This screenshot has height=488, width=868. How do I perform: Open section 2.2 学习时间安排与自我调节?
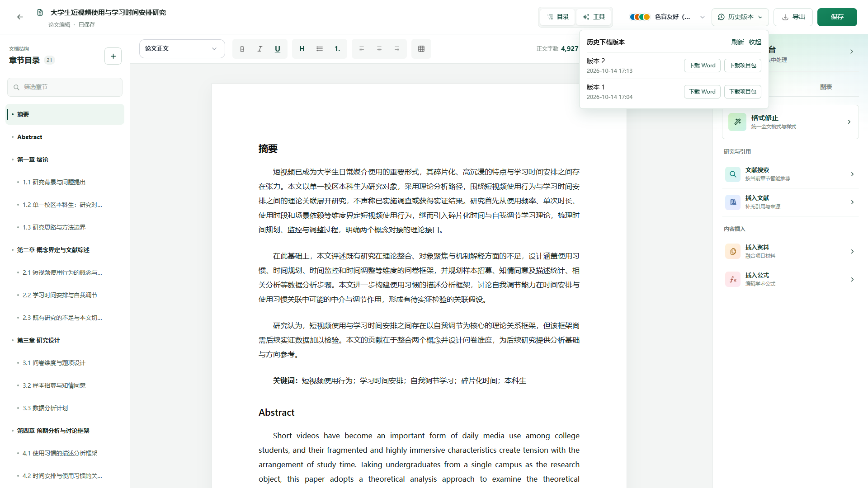tap(65, 295)
